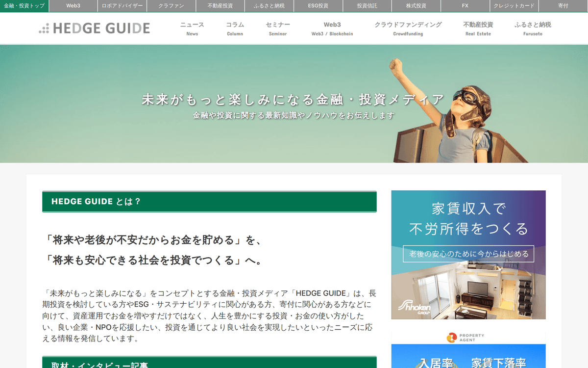Image resolution: width=588 pixels, height=368 pixels.
Task: Open ふるさと納税 Furusato menu
Action: pyautogui.click(x=533, y=28)
